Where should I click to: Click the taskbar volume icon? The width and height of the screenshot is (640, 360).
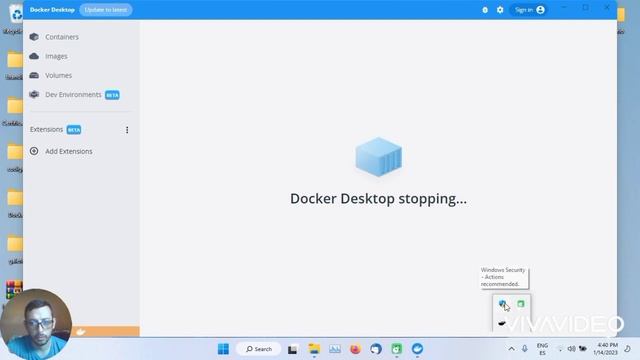click(571, 349)
